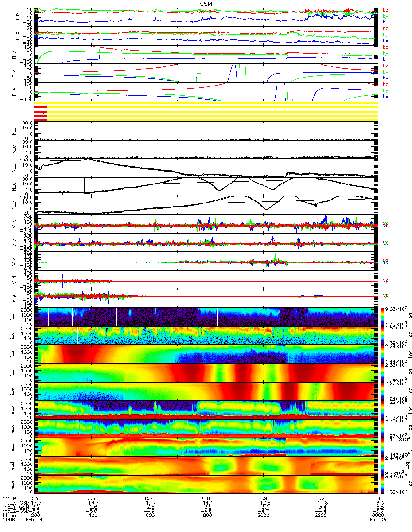Click the green by legend of B_b panel
Screen dimensions: 412x532
click(x=385, y=16)
